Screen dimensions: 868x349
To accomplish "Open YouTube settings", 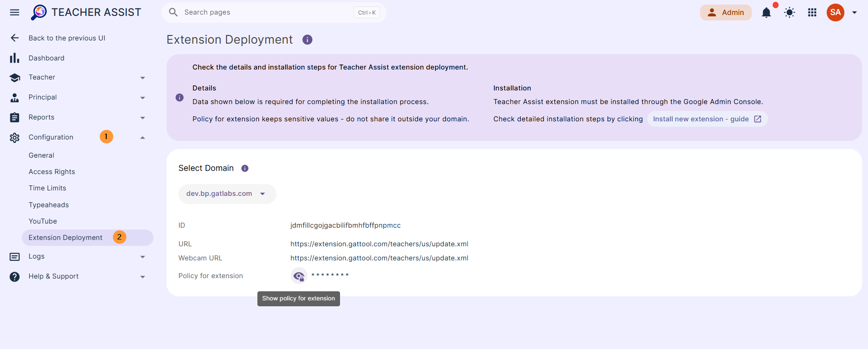I will tap(43, 221).
